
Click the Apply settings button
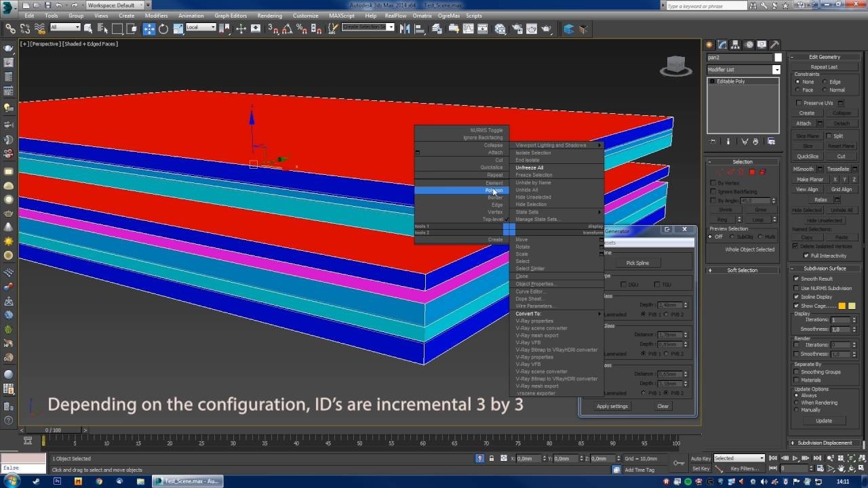(612, 406)
